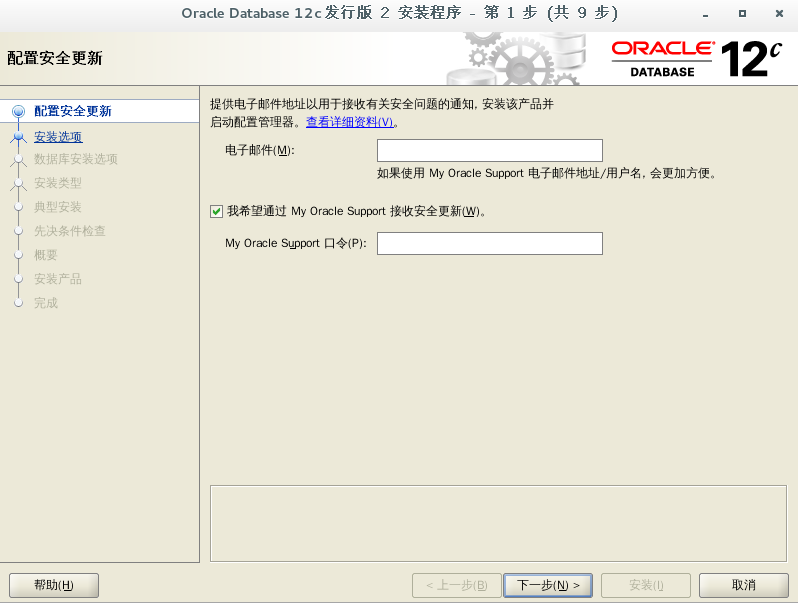This screenshot has width=798, height=603.
Task: Click the step node icon beside 先决条件检查
Action: coord(18,231)
